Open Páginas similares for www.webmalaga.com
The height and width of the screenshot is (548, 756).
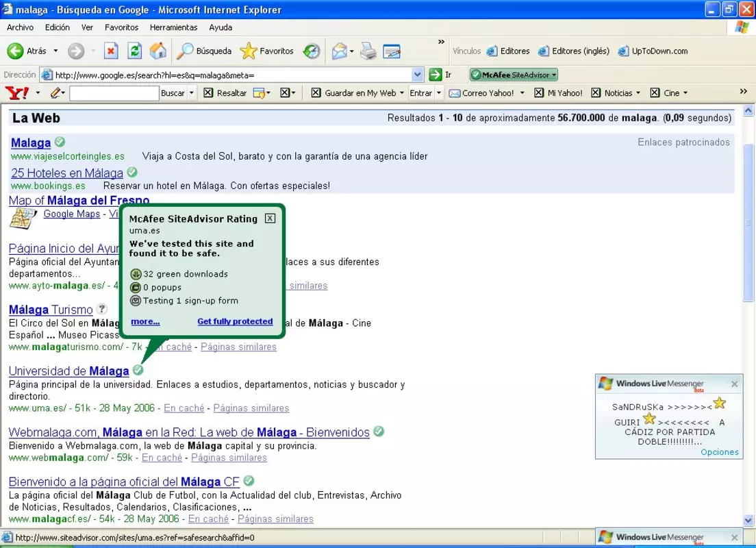click(x=229, y=458)
